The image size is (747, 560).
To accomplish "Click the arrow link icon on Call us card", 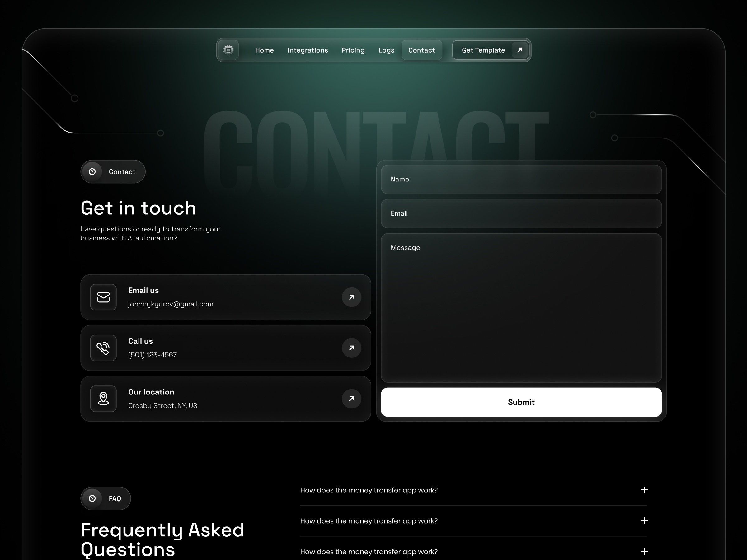I will [x=350, y=348].
